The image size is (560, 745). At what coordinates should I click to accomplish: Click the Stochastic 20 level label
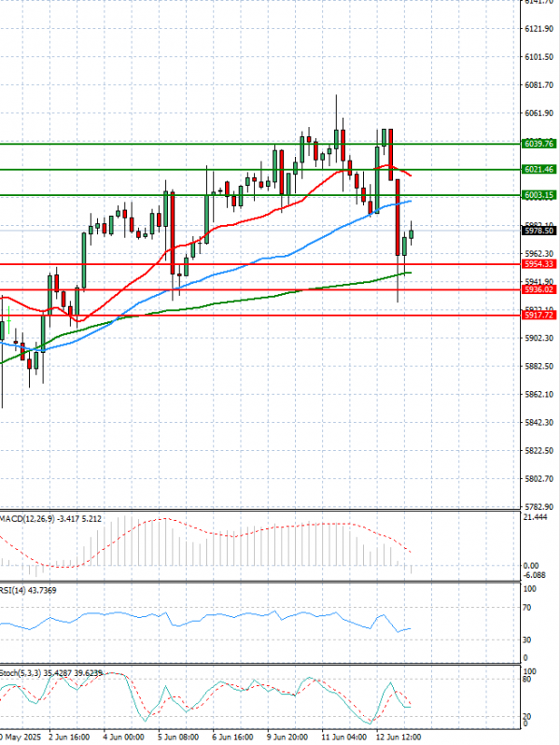pos(527,716)
